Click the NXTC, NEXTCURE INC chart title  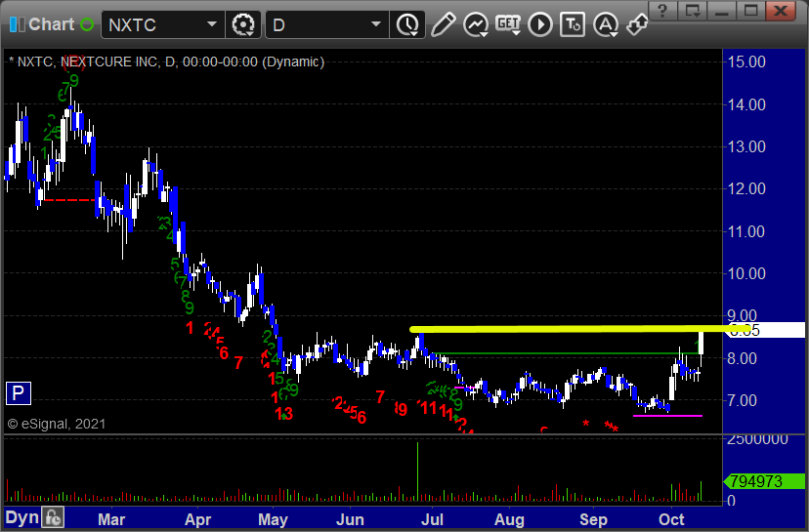[x=166, y=61]
